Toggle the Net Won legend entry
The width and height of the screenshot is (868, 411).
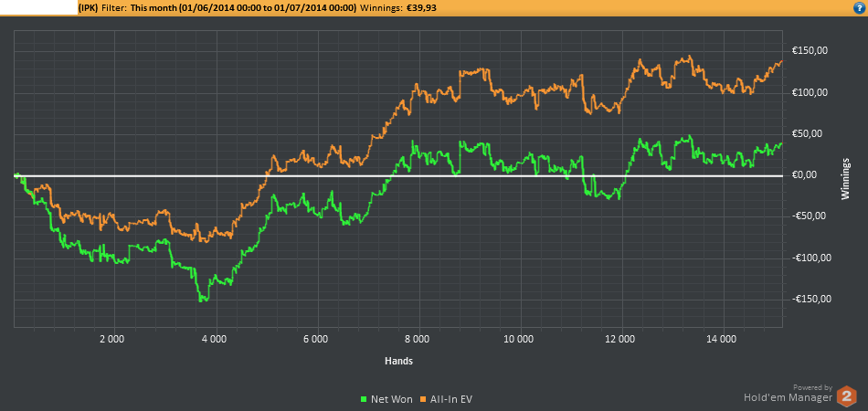point(386,399)
